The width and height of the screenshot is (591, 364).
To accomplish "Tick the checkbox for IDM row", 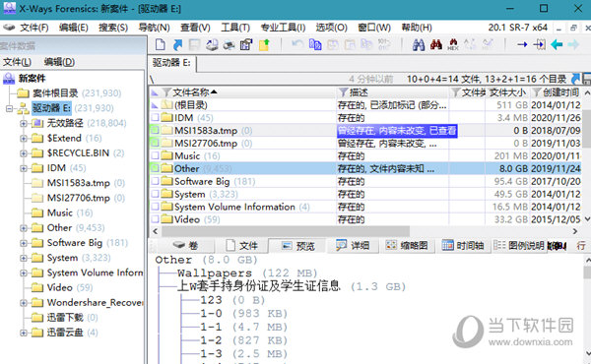I will pos(155,117).
